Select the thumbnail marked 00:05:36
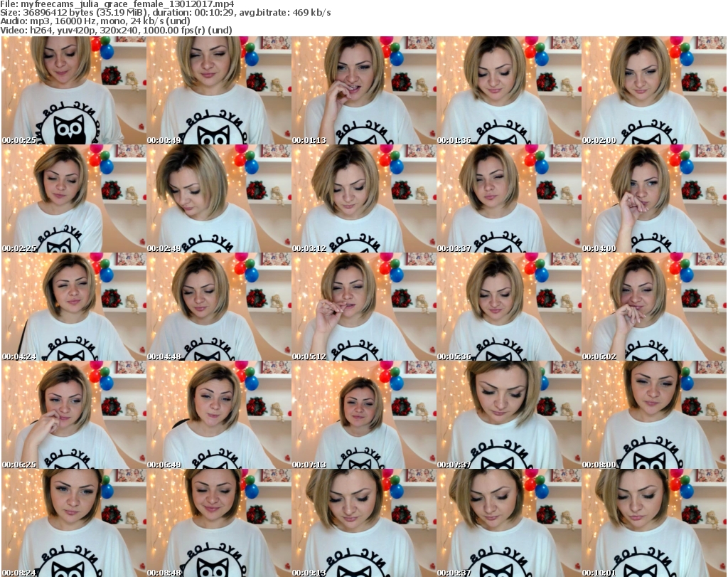The image size is (728, 577). click(509, 307)
